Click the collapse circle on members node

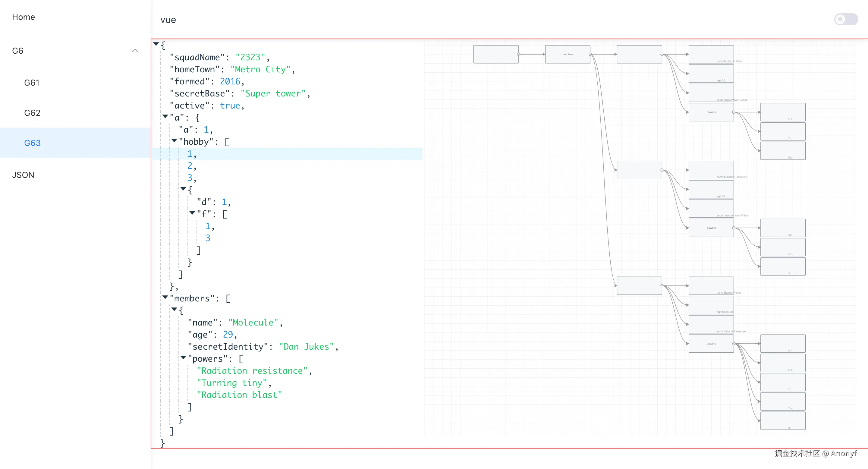590,54
